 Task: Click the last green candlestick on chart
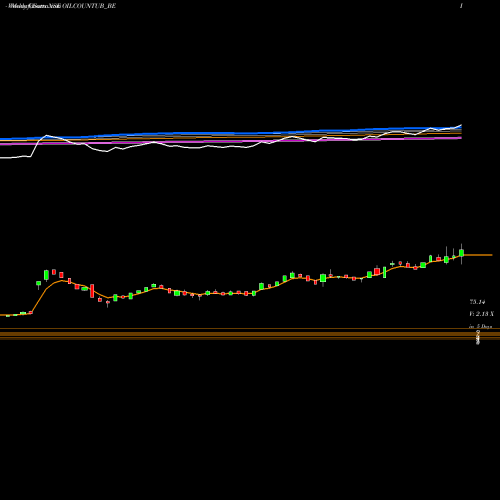click(461, 253)
